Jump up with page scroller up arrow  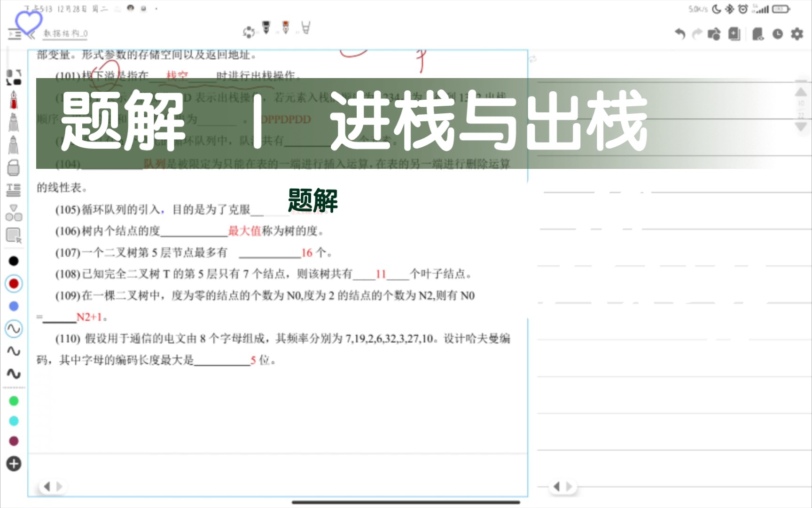coord(801,91)
